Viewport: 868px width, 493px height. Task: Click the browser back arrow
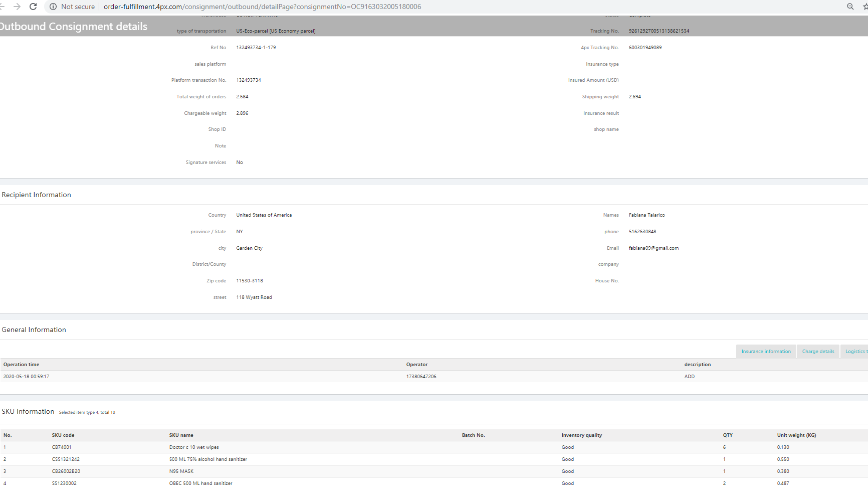3,7
